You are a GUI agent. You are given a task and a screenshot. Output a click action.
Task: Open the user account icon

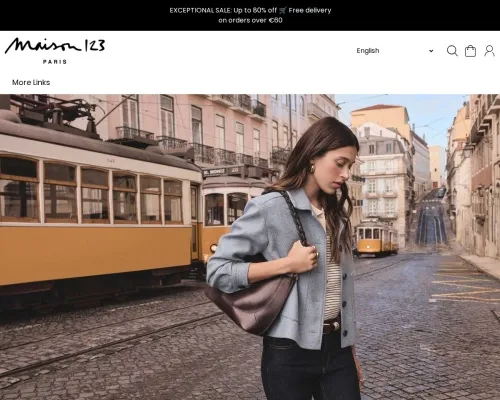pyautogui.click(x=489, y=51)
